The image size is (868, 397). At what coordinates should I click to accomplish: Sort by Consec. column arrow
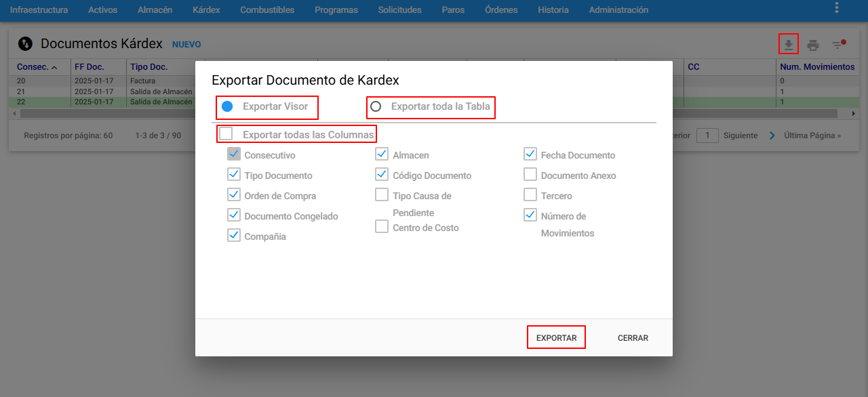(x=54, y=67)
